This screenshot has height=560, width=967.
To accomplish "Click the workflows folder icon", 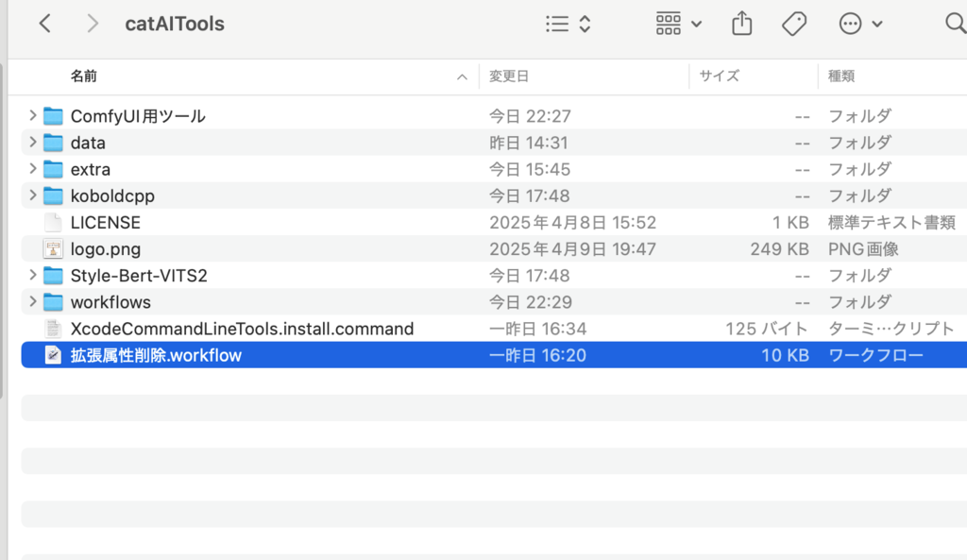I will tap(53, 302).
